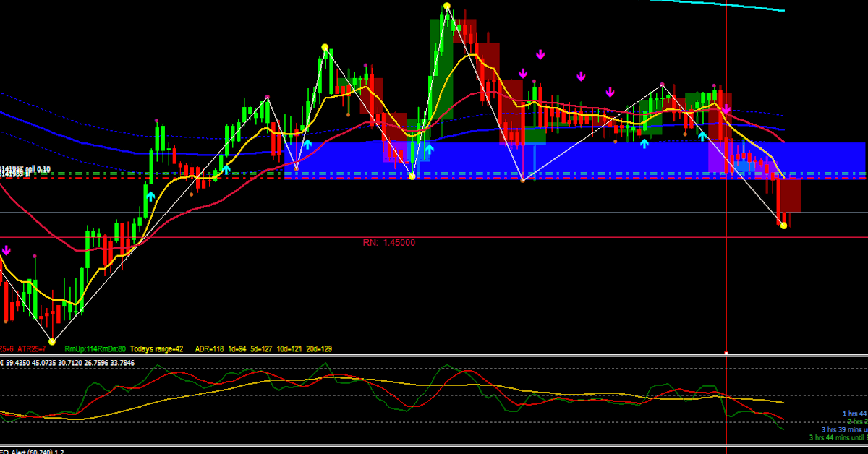Click the leftmost cyan up arrow signal
Viewport: 868px width, 454px height.
pos(150,195)
